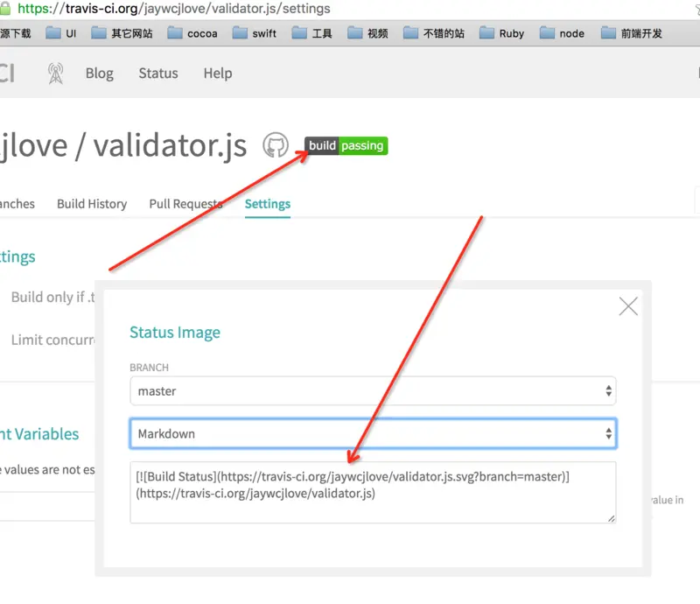
Task: Click the GitHub octocat icon beside validator.js
Action: click(x=276, y=145)
